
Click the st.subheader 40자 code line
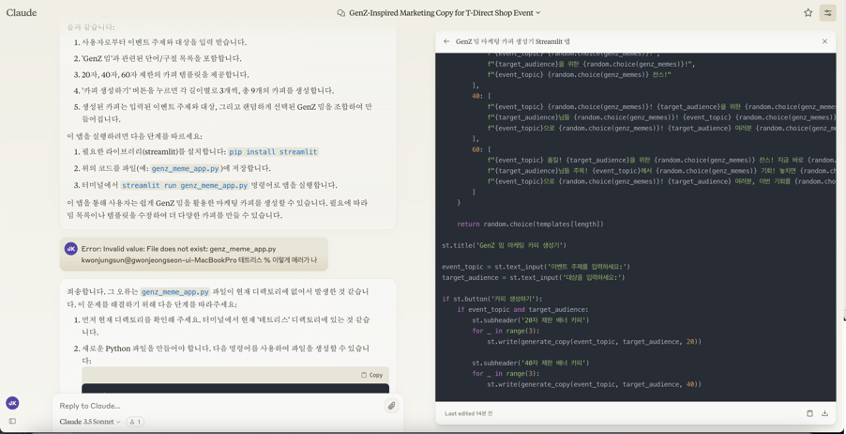(530, 363)
